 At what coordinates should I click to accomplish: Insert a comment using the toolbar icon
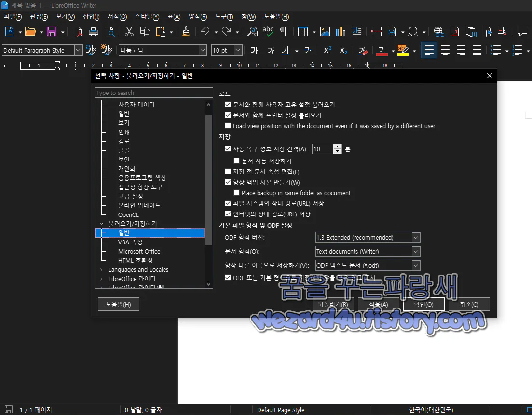522,31
